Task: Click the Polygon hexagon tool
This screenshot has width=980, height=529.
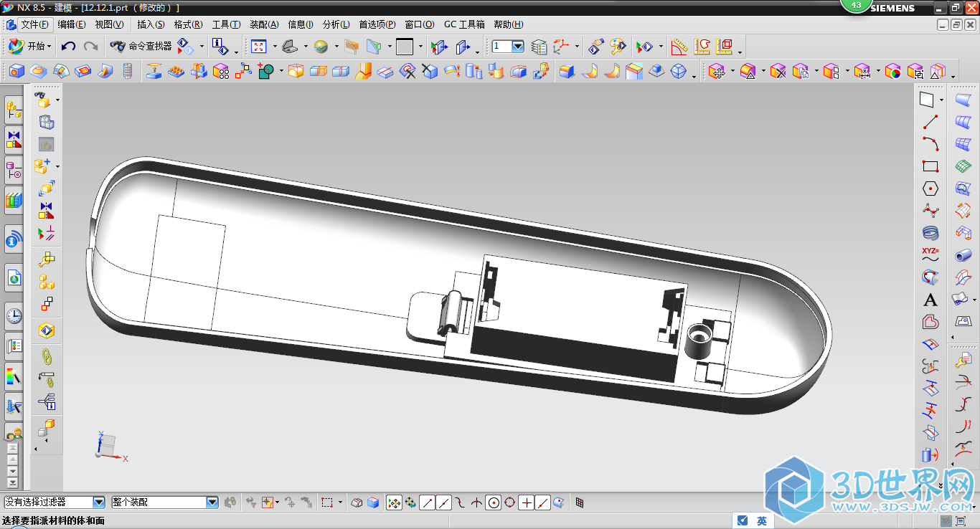Action: (930, 189)
